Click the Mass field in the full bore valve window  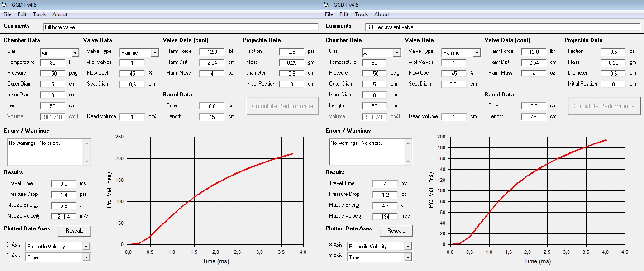291,62
